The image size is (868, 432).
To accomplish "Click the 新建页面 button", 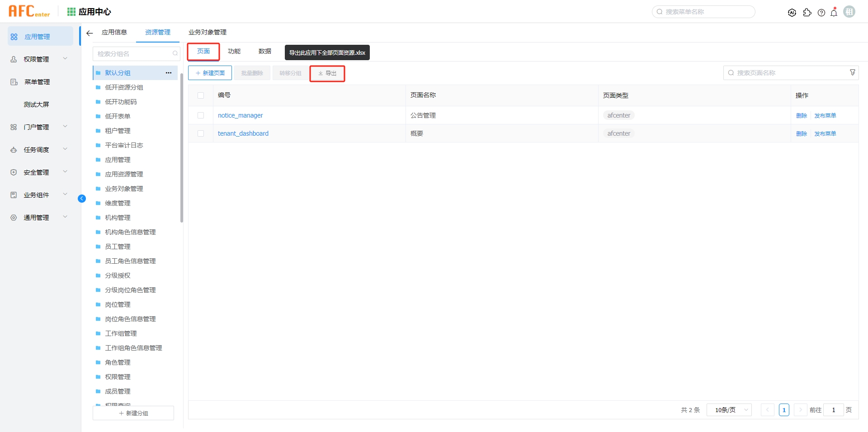I will (210, 73).
